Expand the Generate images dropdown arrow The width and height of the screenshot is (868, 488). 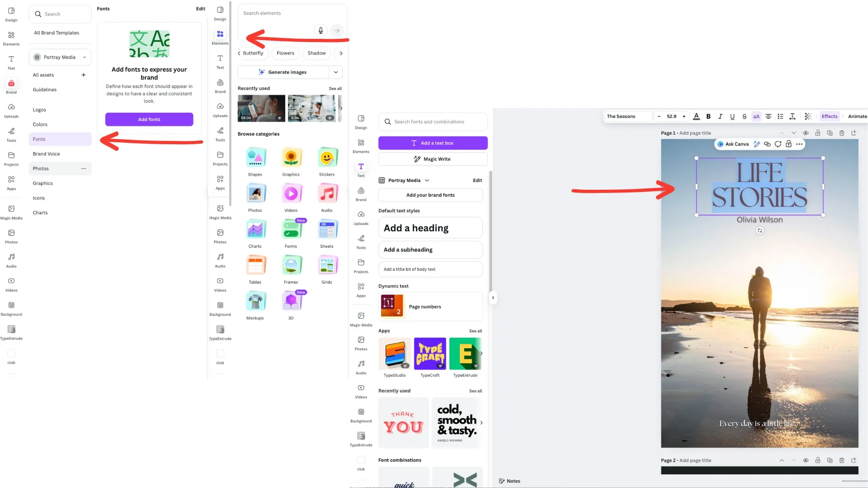[x=335, y=72]
